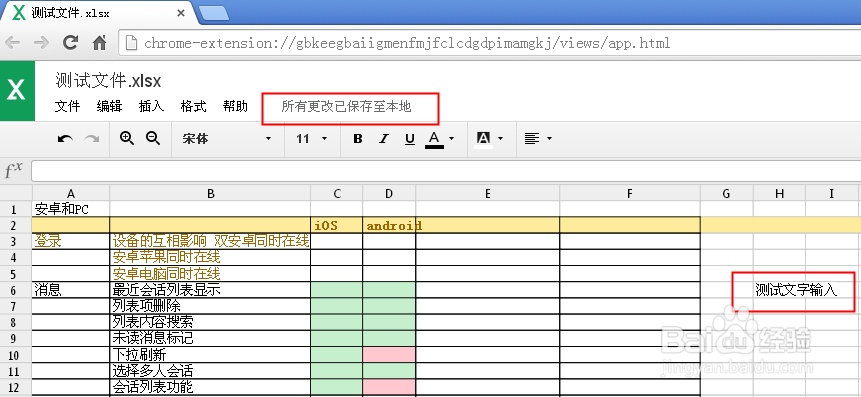
Task: Click the fx function icon
Action: pos(14,171)
